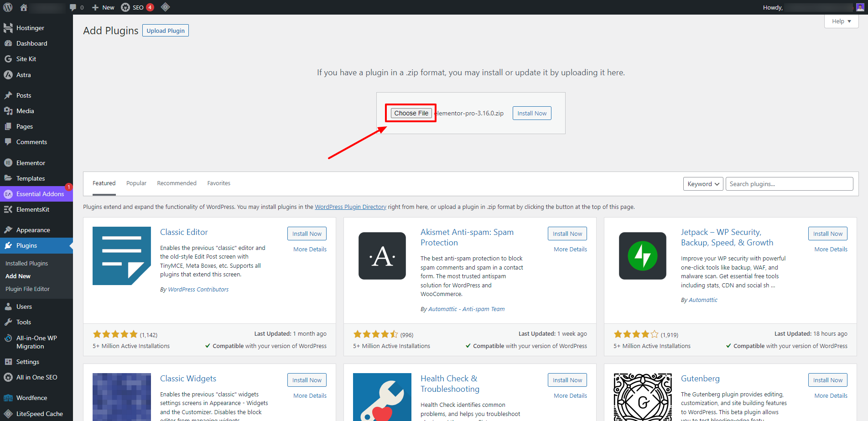The height and width of the screenshot is (421, 868).
Task: Open the Classic Editor plugin icon
Action: point(121,256)
